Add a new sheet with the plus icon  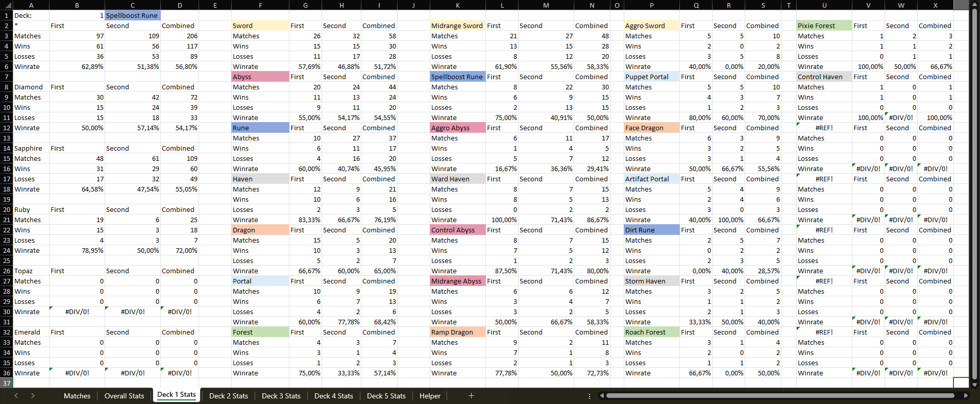coord(471,396)
